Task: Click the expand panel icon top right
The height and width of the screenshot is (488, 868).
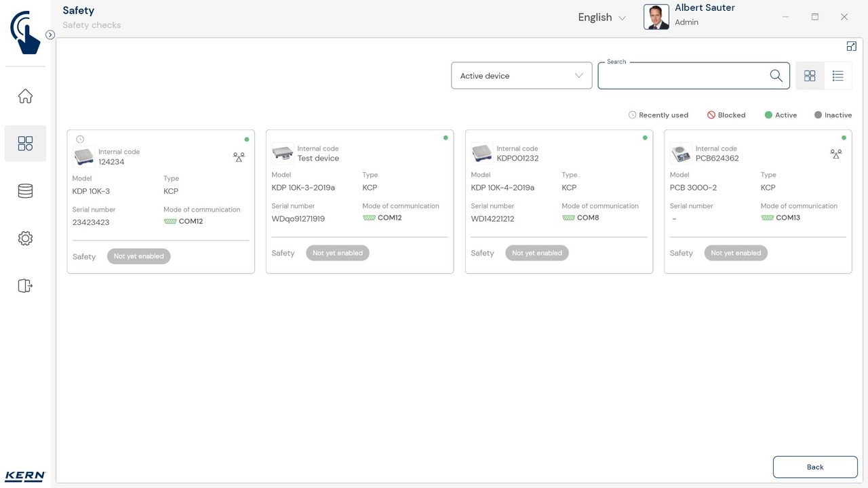Action: point(851,46)
